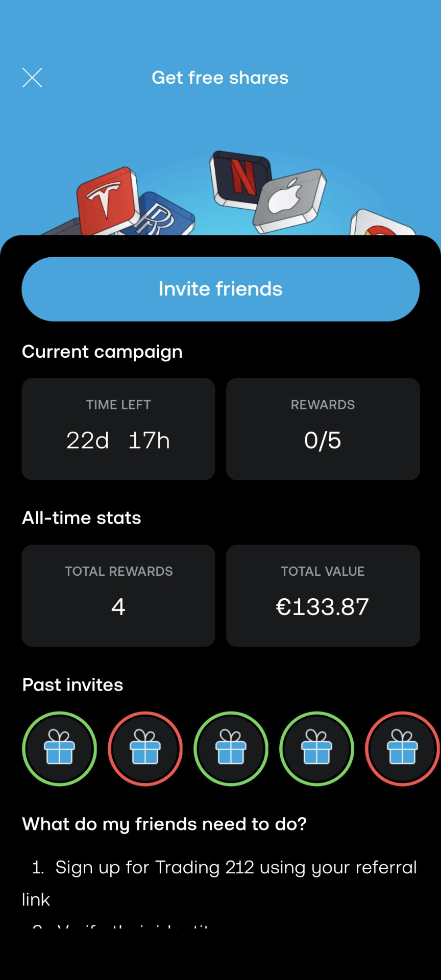Tap the Past invites heading
441x980 pixels.
[x=73, y=685]
